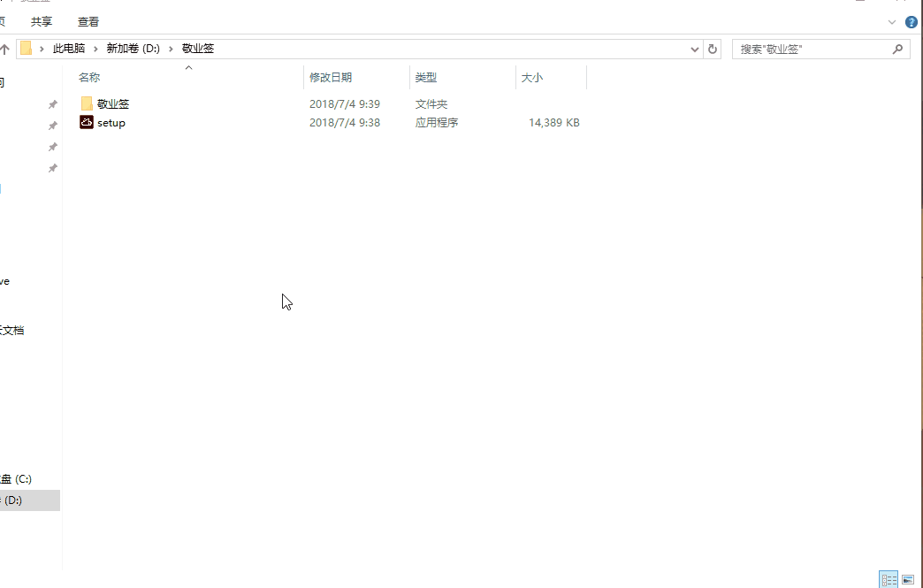
Task: Select the setup application icon
Action: [87, 122]
